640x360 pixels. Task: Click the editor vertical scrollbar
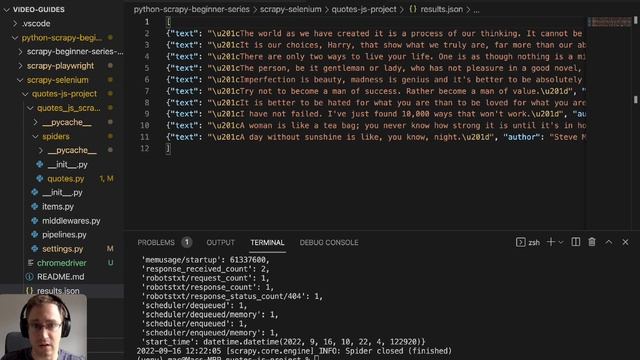636,122
